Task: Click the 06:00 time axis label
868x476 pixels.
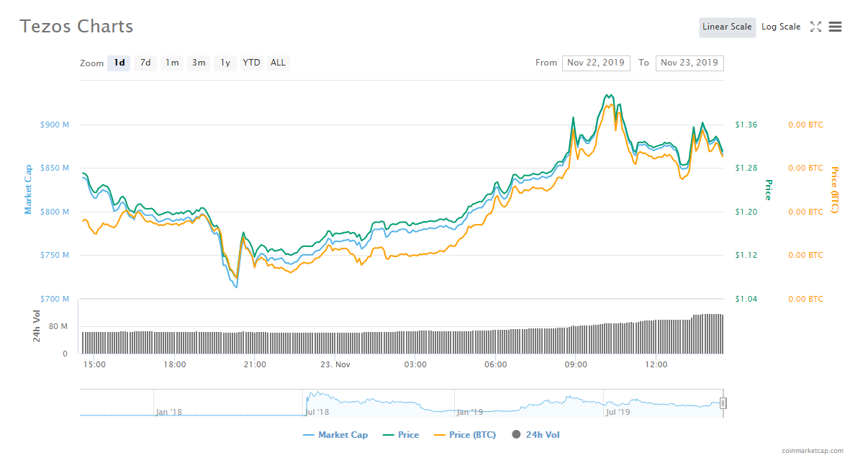Action: 496,364
